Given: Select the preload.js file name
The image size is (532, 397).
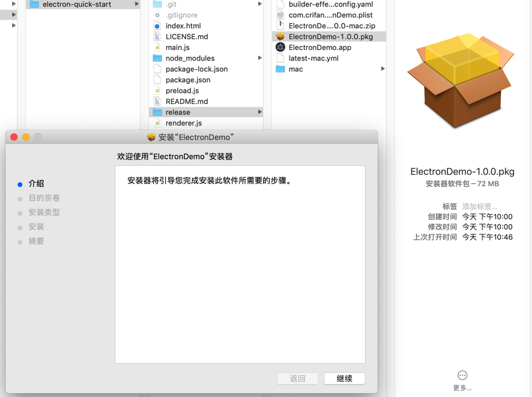Looking at the screenshot, I should coord(182,91).
